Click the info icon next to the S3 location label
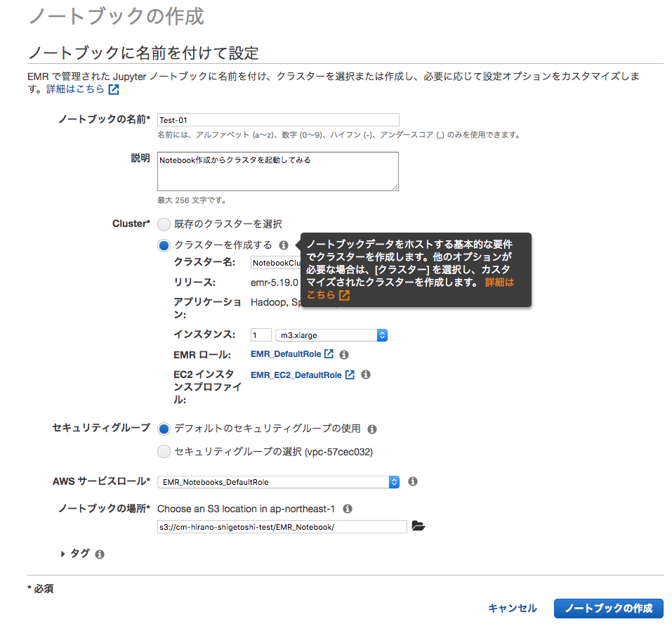Image resolution: width=672 pixels, height=624 pixels. pos(347,508)
